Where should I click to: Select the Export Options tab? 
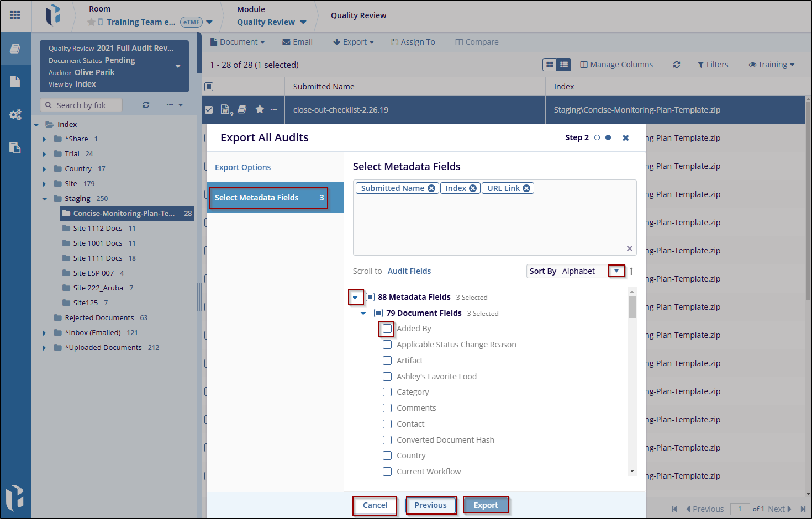point(242,167)
